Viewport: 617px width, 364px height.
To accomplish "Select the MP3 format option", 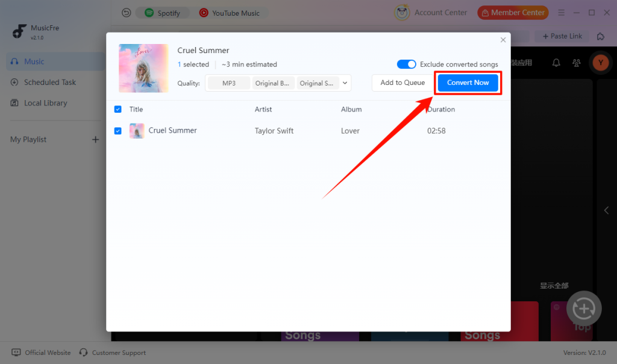I will tap(228, 83).
